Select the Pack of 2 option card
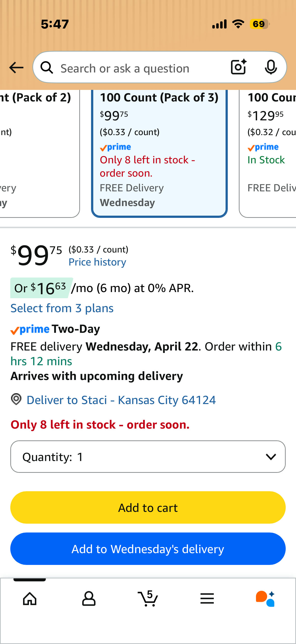The height and width of the screenshot is (644, 296). pyautogui.click(x=40, y=153)
